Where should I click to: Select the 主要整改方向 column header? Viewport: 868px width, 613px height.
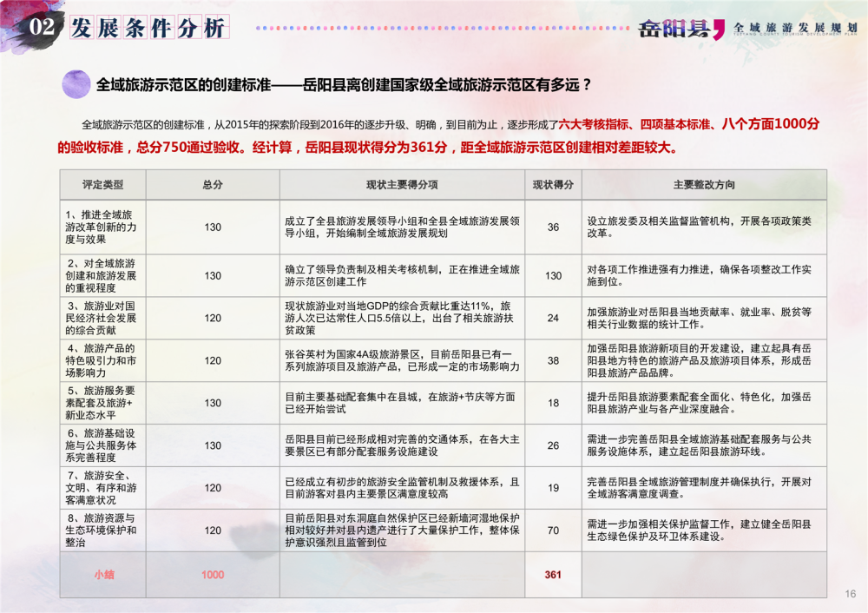[x=703, y=185]
